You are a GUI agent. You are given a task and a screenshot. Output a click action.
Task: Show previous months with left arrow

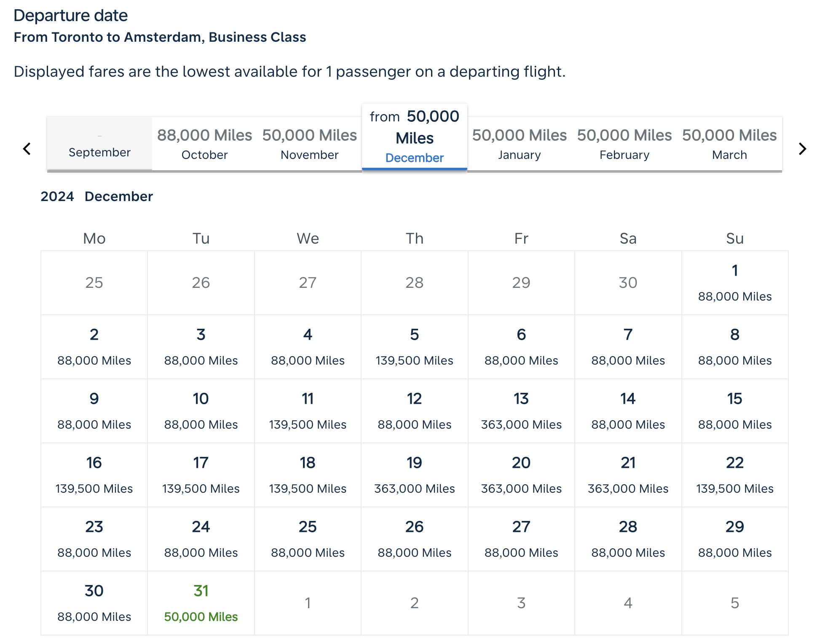27,148
